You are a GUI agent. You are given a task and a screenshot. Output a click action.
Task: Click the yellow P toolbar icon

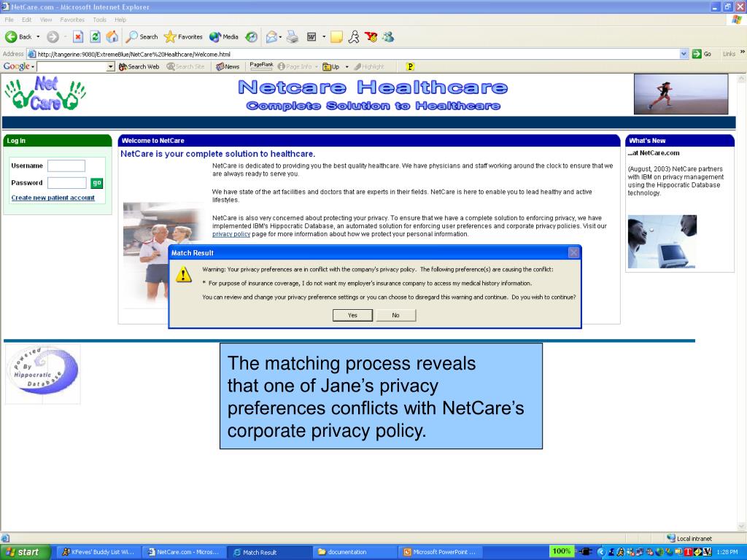point(410,66)
